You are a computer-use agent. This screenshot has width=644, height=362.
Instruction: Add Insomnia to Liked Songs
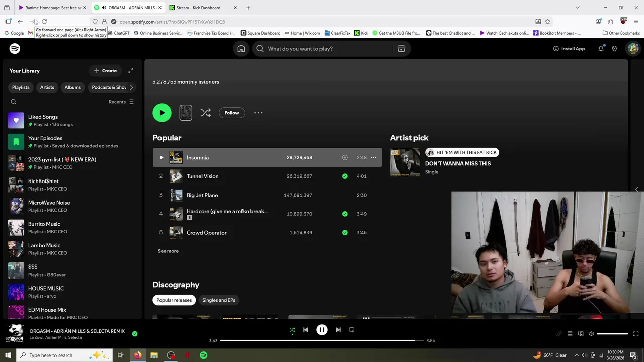point(345,158)
